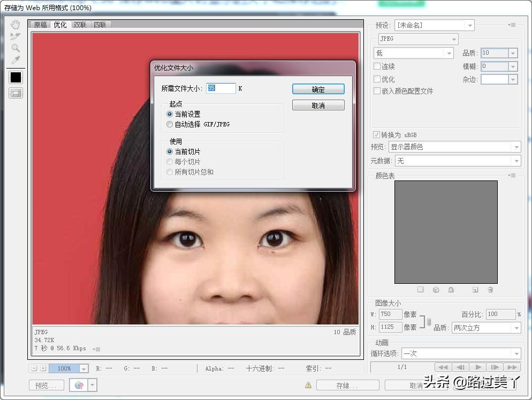Viewport: 532px width, 400px height.
Task: Open the JPEG format dropdown
Action: [x=418, y=39]
